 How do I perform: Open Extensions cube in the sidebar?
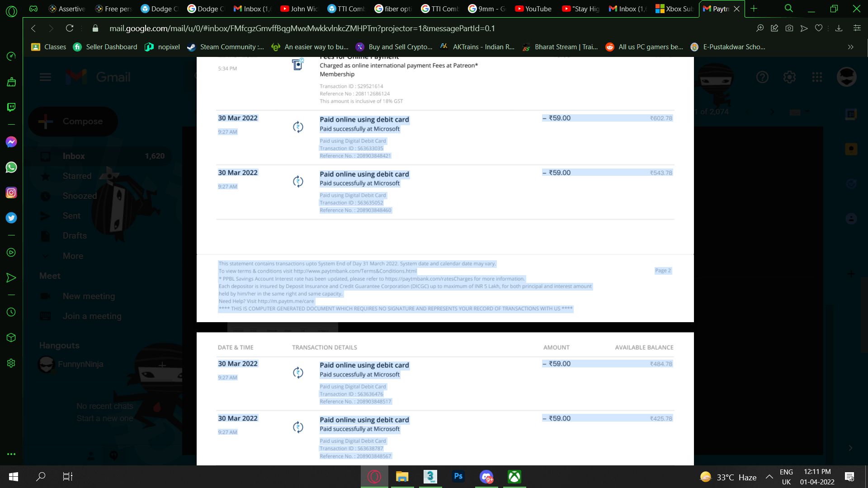tap(11, 338)
